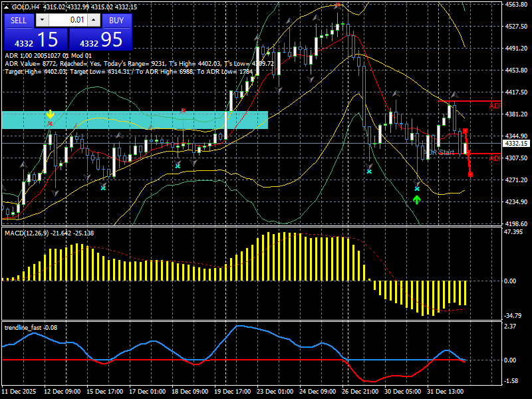Image resolution: width=532 pixels, height=399 pixels.
Task: Select the red X marker at chart top peak
Action: 337,5
